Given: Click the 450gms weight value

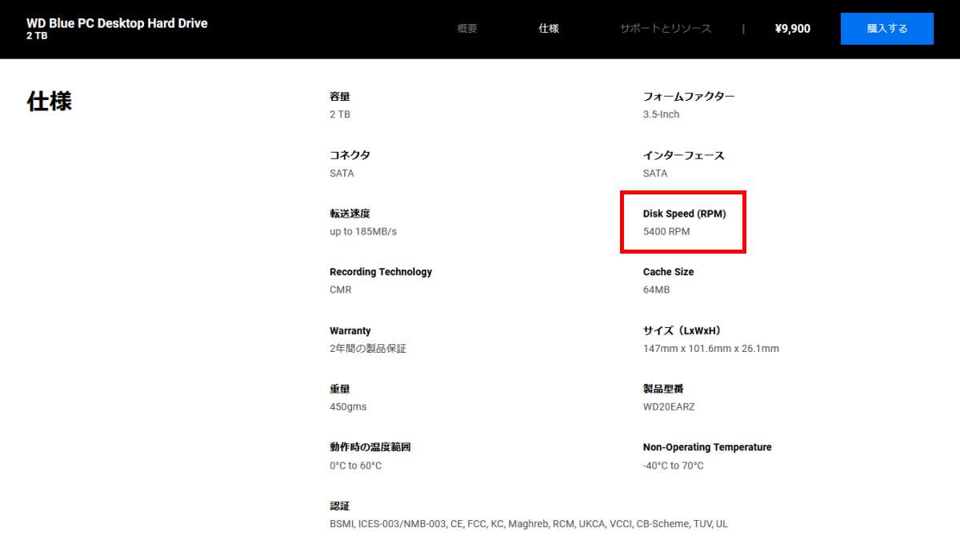Looking at the screenshot, I should [348, 407].
